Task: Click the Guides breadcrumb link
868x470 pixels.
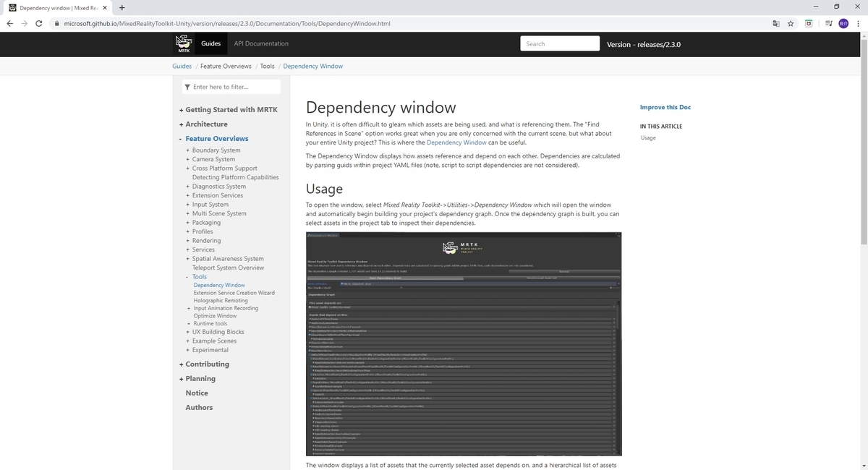Action: 182,66
